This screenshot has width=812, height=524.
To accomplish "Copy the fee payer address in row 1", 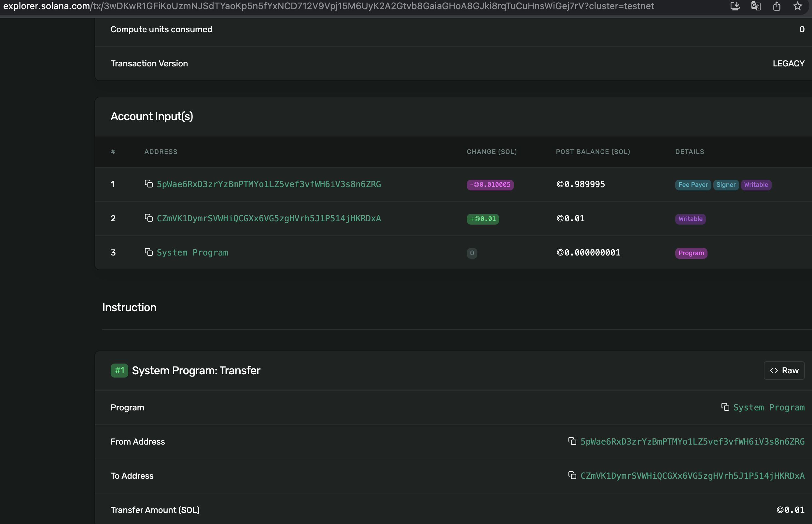I will click(148, 184).
